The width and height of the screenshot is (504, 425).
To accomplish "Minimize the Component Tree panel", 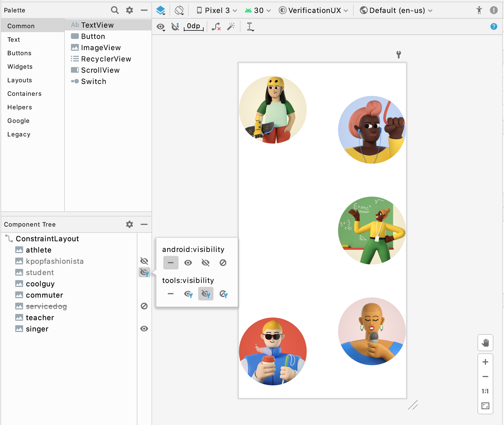I will pos(144,224).
